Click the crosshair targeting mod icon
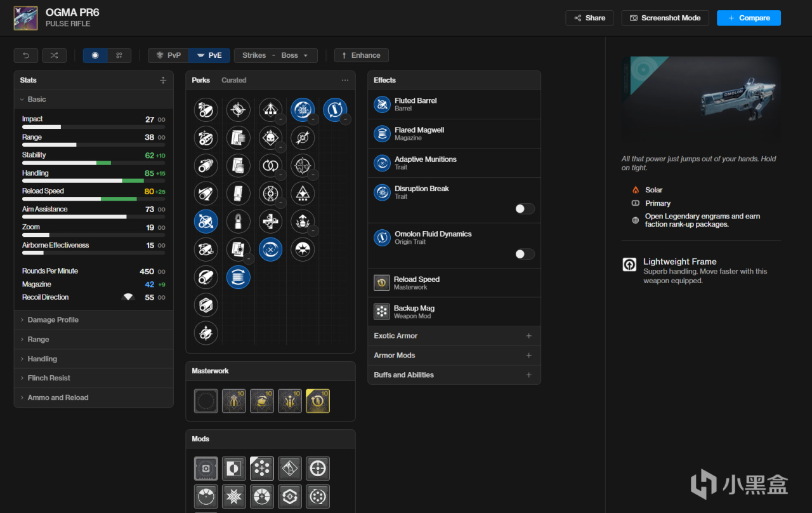Screen dimensions: 812x513 pos(318,469)
